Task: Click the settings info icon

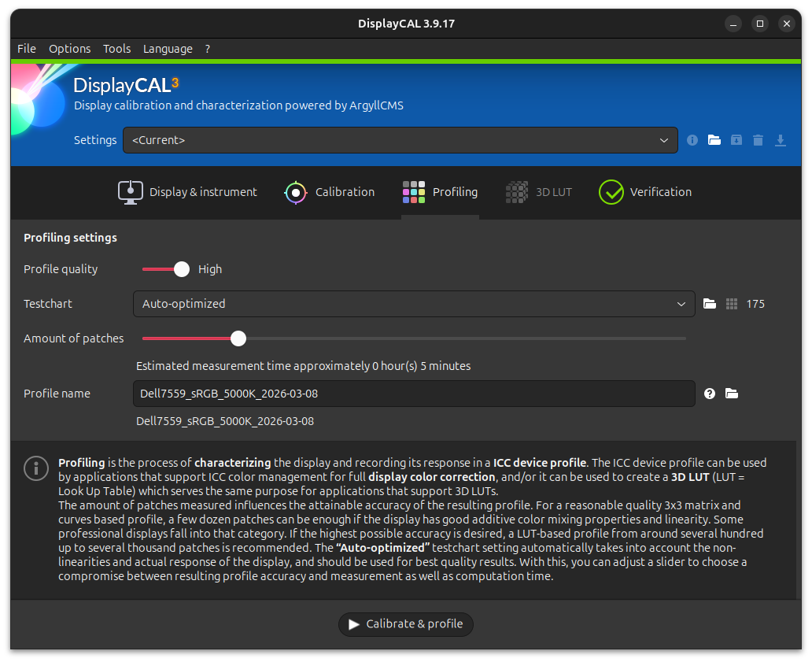Action: point(692,140)
